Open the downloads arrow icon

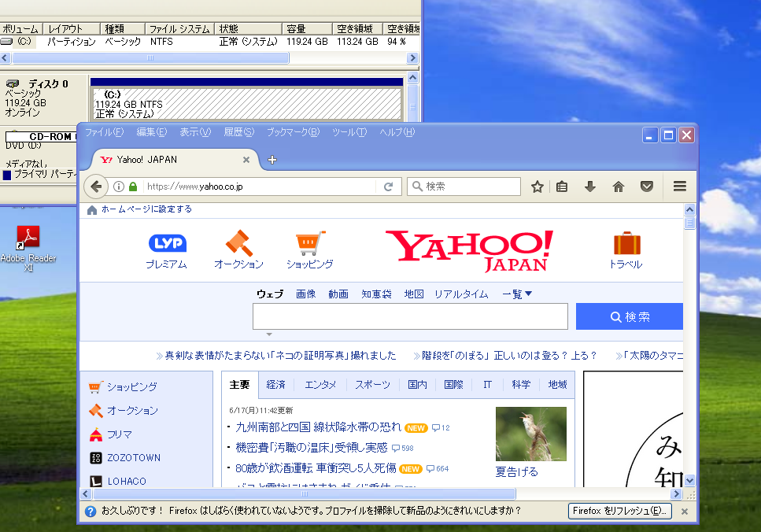[x=590, y=187]
